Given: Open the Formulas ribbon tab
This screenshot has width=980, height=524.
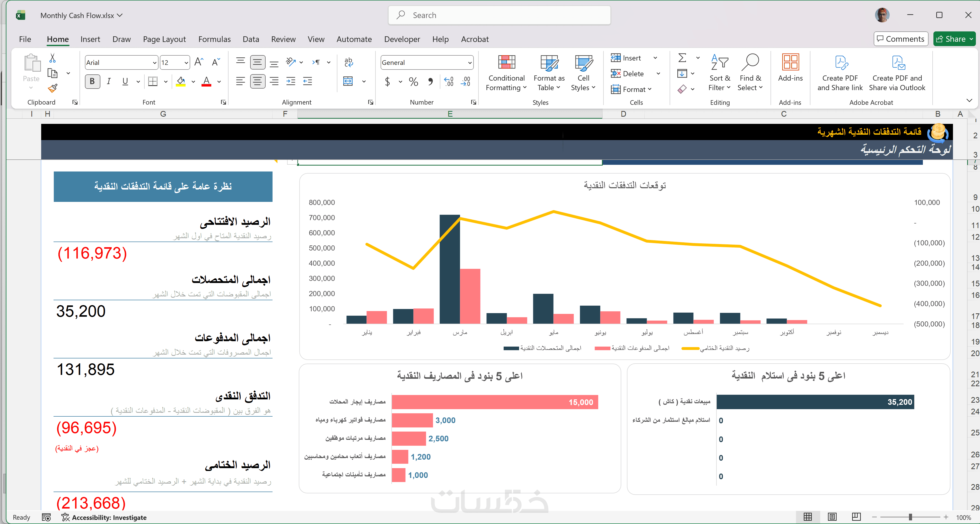Looking at the screenshot, I should pyautogui.click(x=214, y=39).
